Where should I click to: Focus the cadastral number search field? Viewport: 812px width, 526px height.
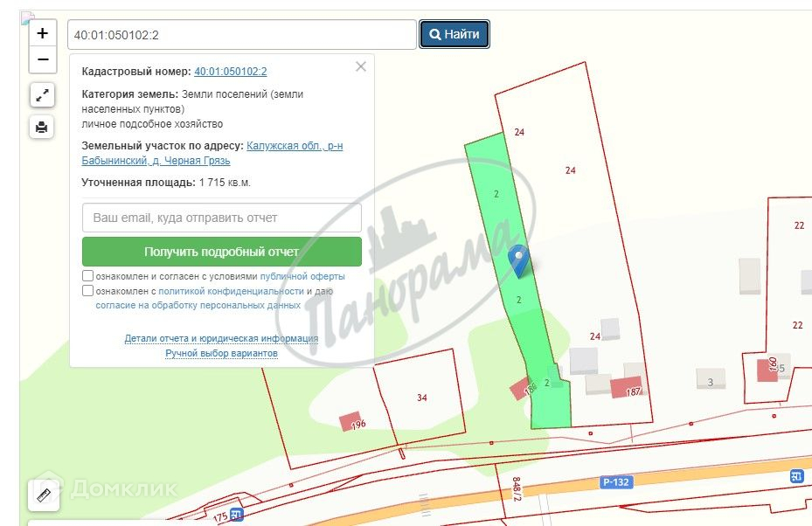point(242,35)
